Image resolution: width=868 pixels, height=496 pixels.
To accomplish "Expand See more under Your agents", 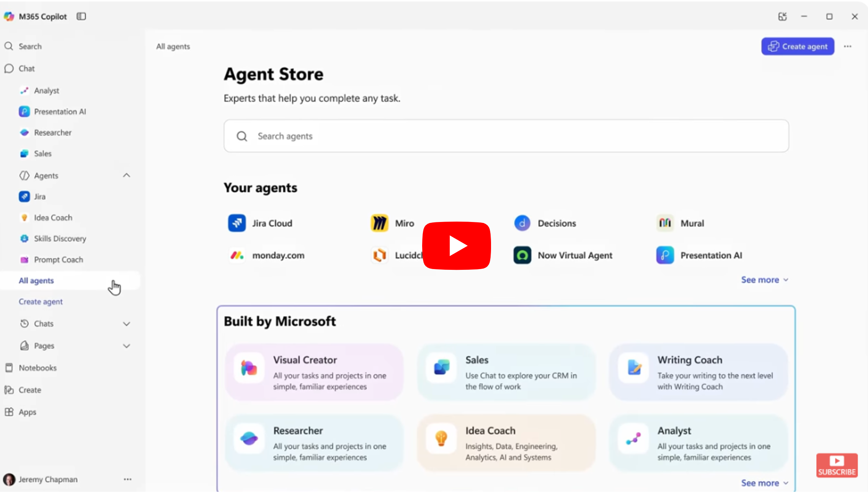I will pos(764,280).
